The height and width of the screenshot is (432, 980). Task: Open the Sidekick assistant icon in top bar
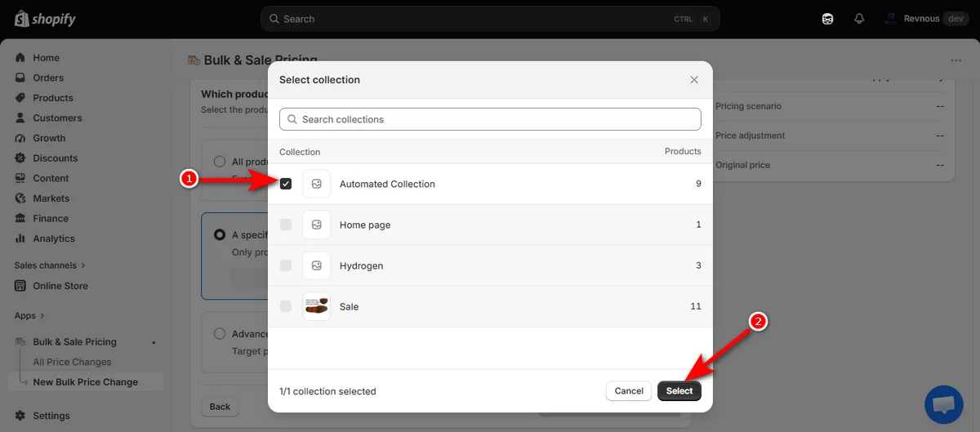(827, 19)
